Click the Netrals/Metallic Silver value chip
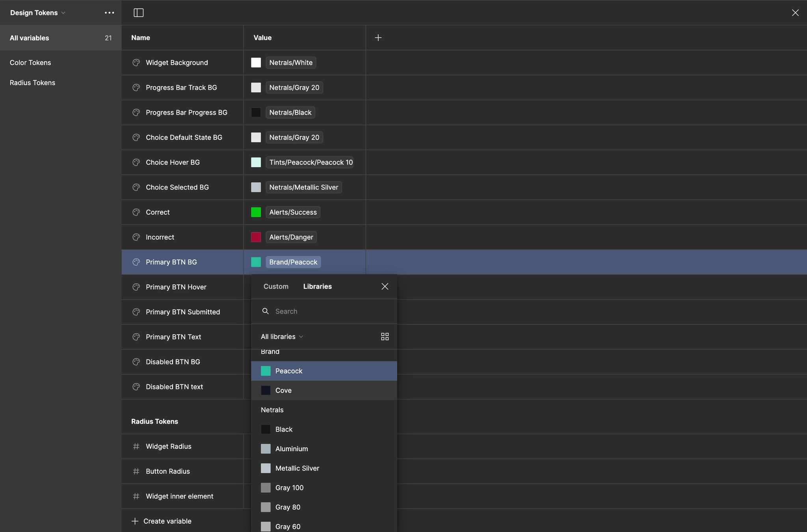 tap(304, 187)
